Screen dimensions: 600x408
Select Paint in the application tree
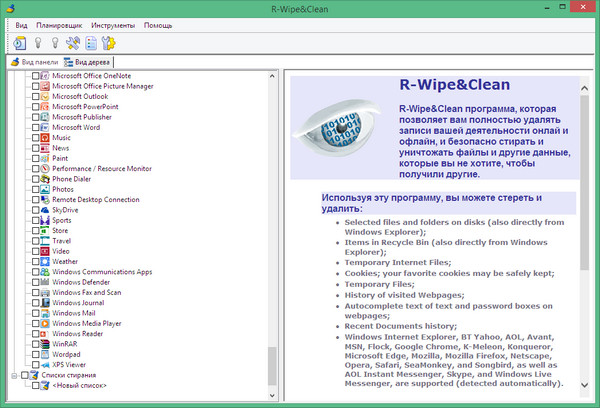coord(60,158)
